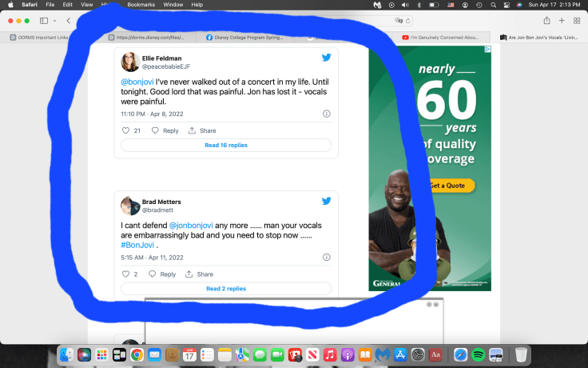Toggle the Safari sidebar button
588x368 pixels.
click(44, 20)
